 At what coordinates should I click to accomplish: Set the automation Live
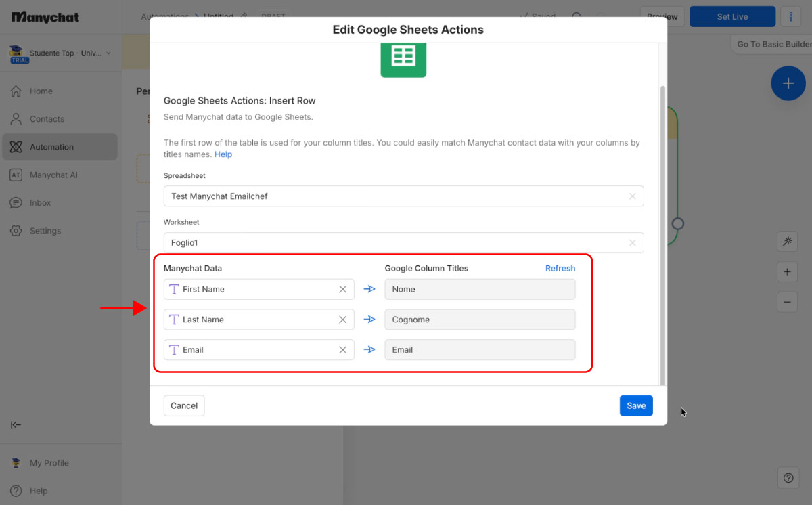(732, 17)
